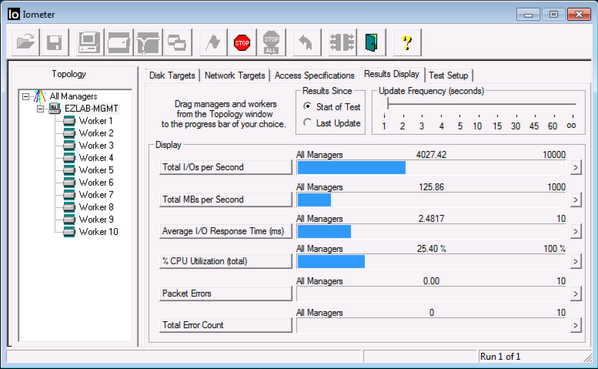
Task: Select Start of Test radio button
Action: pyautogui.click(x=307, y=106)
